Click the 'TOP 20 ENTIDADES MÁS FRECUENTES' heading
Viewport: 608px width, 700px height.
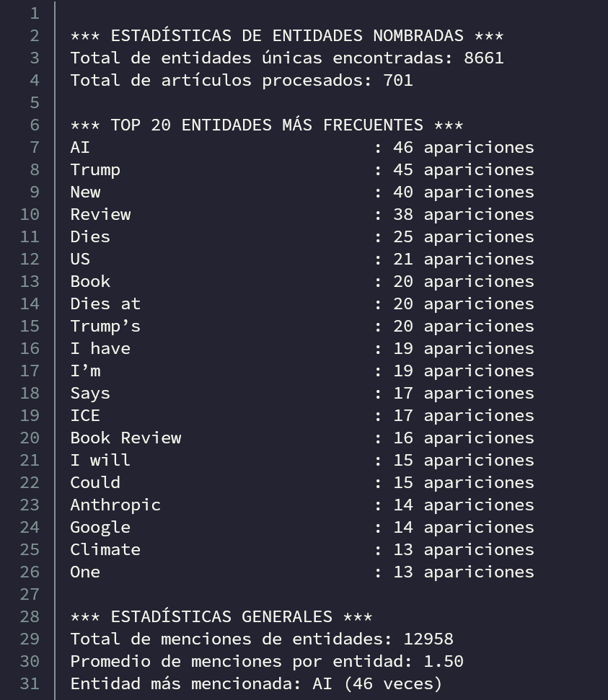(x=266, y=125)
